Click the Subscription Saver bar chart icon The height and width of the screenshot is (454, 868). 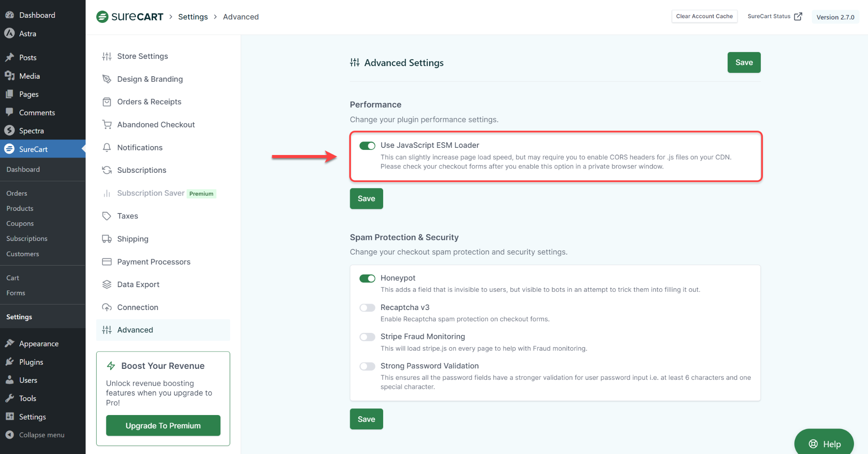tap(107, 193)
